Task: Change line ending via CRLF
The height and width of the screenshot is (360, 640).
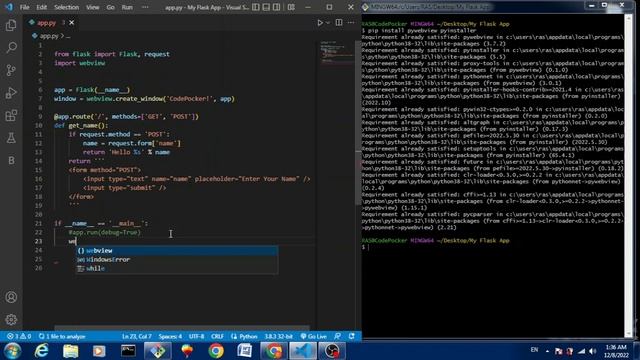Action: (x=217, y=336)
